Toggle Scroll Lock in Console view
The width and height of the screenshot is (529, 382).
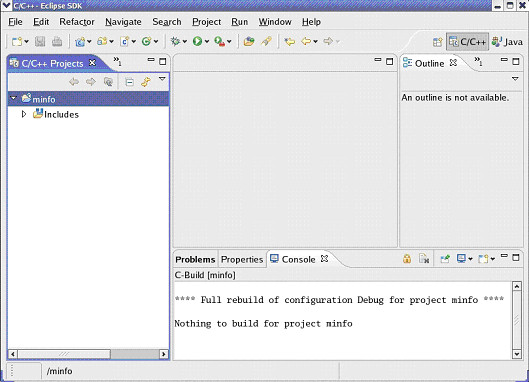407,259
